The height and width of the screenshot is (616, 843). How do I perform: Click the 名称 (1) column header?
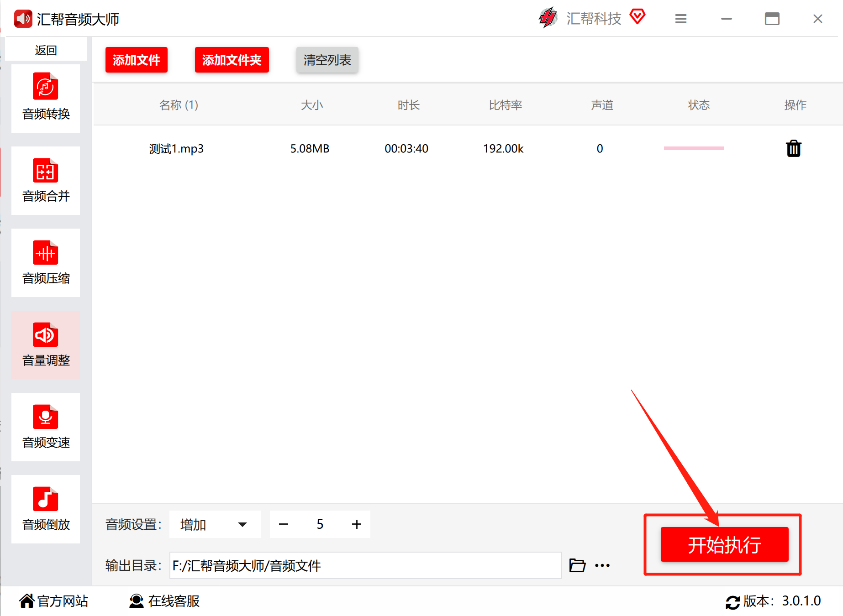[x=179, y=105]
